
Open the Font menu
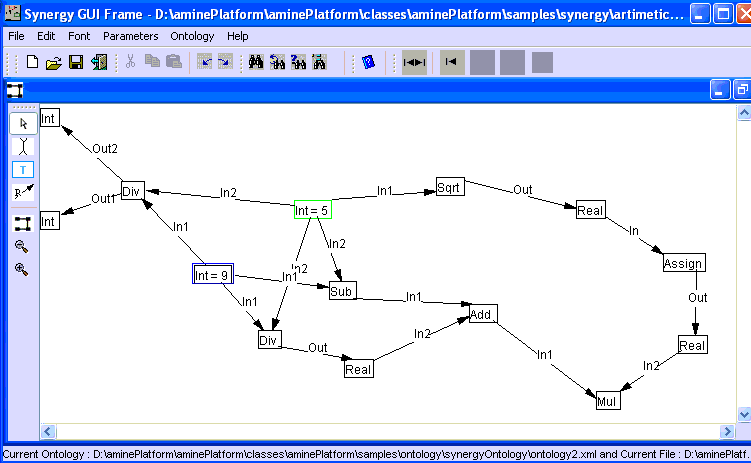point(79,36)
